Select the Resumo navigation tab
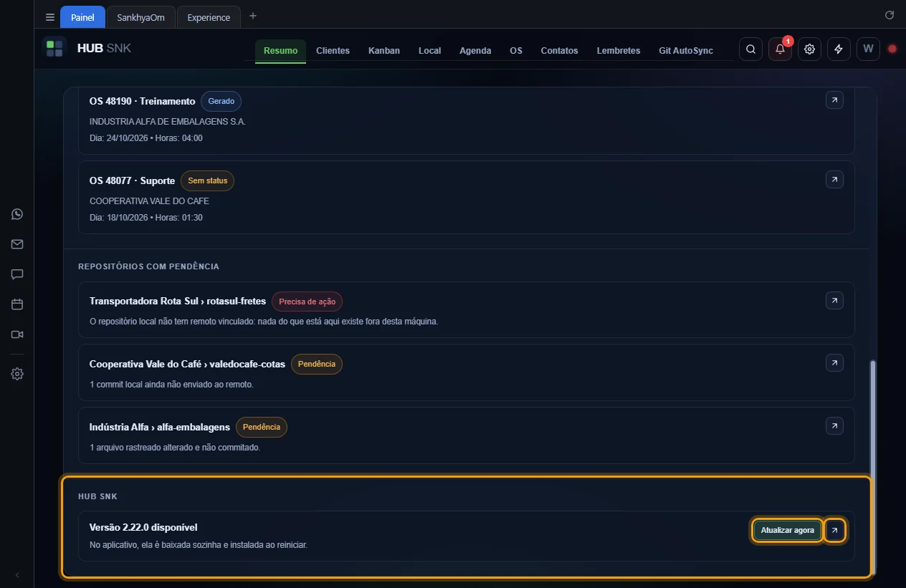 pos(280,51)
